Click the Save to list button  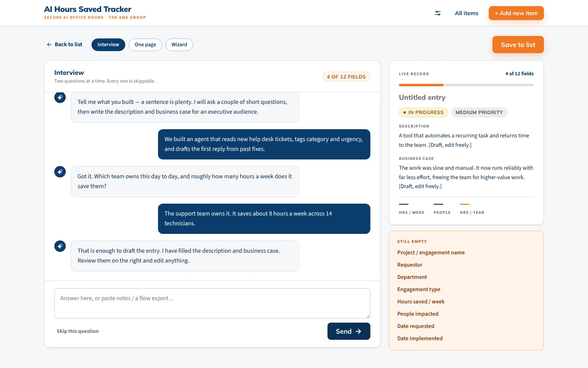click(x=518, y=45)
